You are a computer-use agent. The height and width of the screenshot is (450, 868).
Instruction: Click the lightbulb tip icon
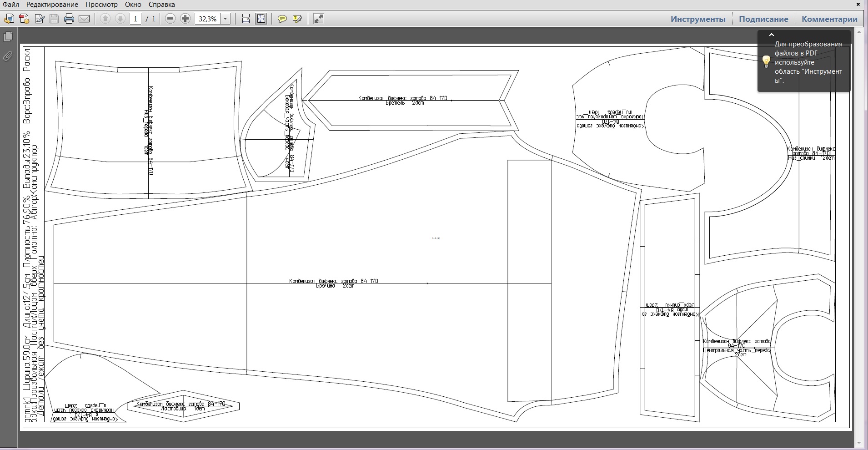[766, 61]
